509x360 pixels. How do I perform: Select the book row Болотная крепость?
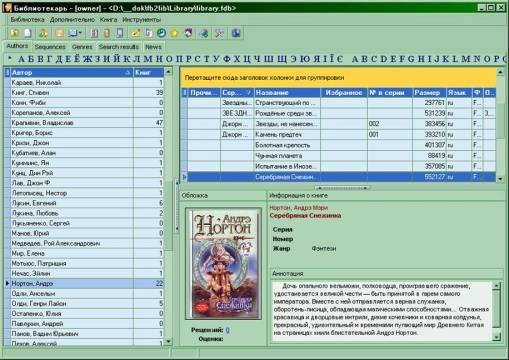coord(339,145)
